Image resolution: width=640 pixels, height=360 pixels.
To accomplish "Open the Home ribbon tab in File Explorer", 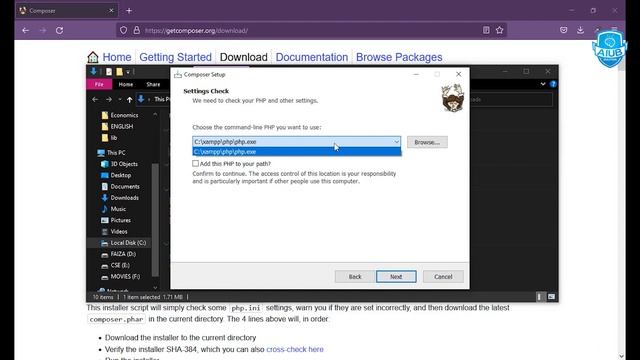I will point(126,84).
